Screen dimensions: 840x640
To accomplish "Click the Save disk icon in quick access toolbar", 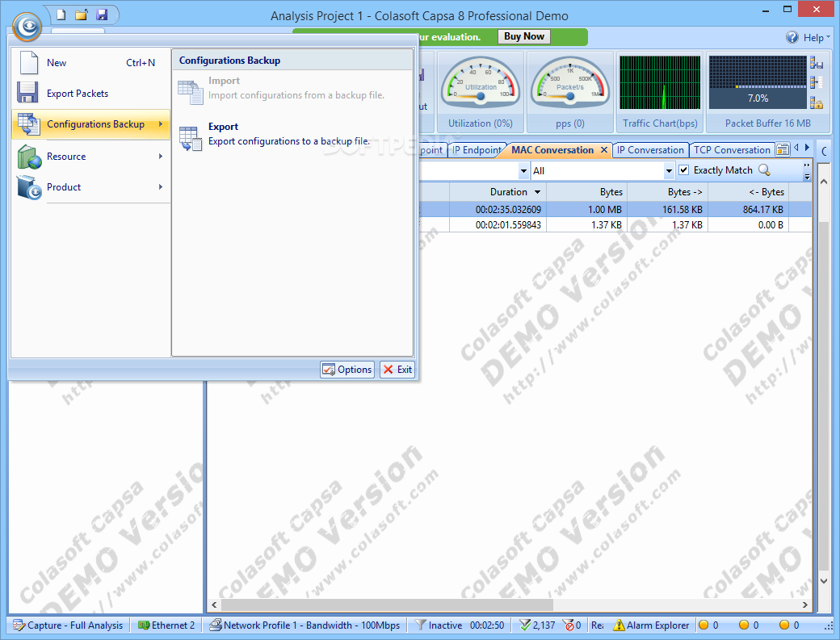I will 101,15.
